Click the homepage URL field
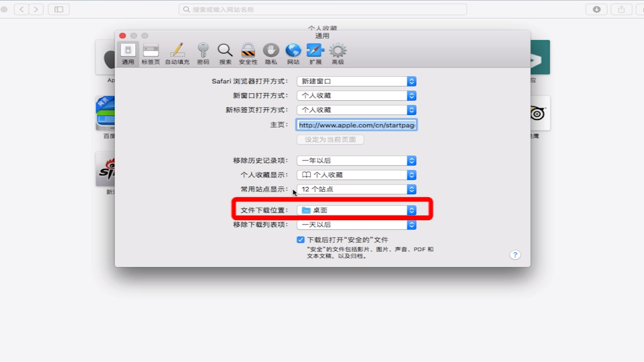Image resolution: width=644 pixels, height=362 pixels. 356,125
